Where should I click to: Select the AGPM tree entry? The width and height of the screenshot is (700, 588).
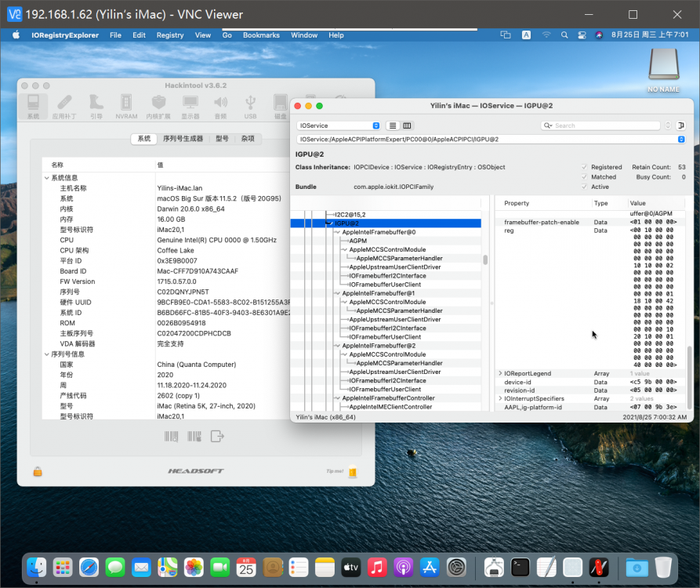point(358,241)
